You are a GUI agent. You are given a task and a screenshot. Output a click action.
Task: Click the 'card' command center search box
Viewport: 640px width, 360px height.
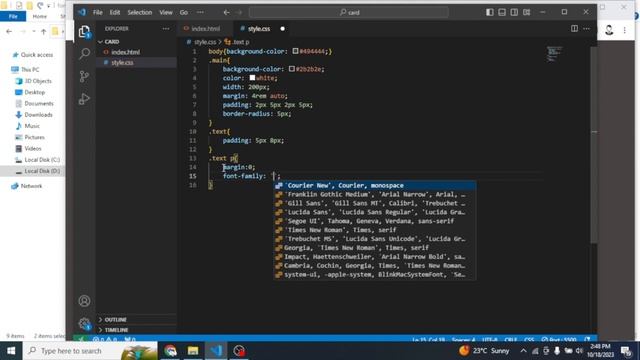point(349,12)
